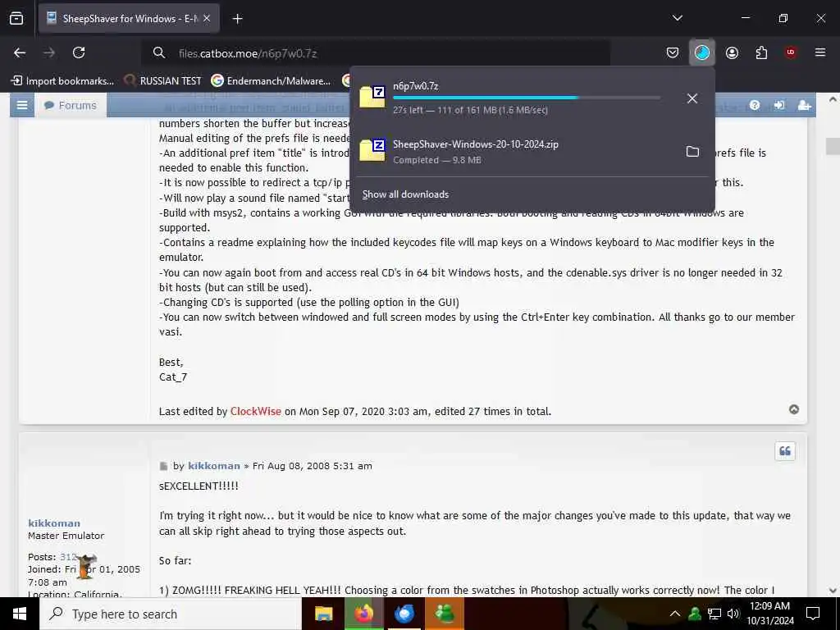Switch to Firefox in the taskbar

pyautogui.click(x=363, y=614)
